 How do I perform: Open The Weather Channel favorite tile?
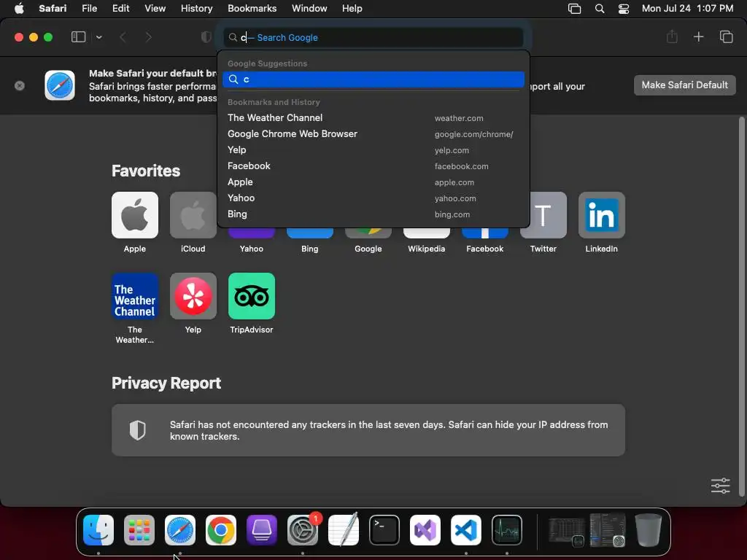coord(135,296)
